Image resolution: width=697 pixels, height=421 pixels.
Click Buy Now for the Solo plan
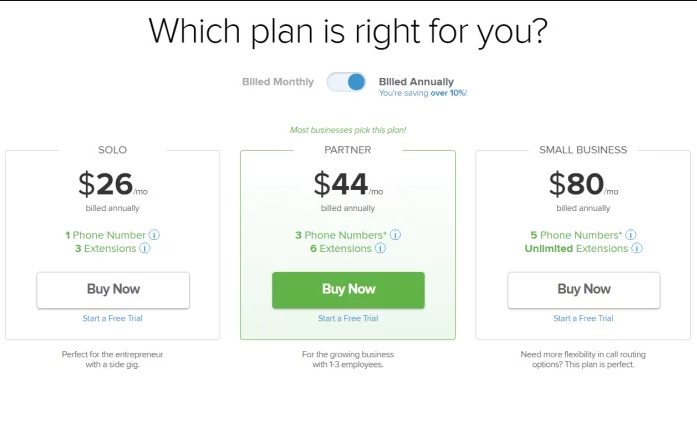(113, 290)
